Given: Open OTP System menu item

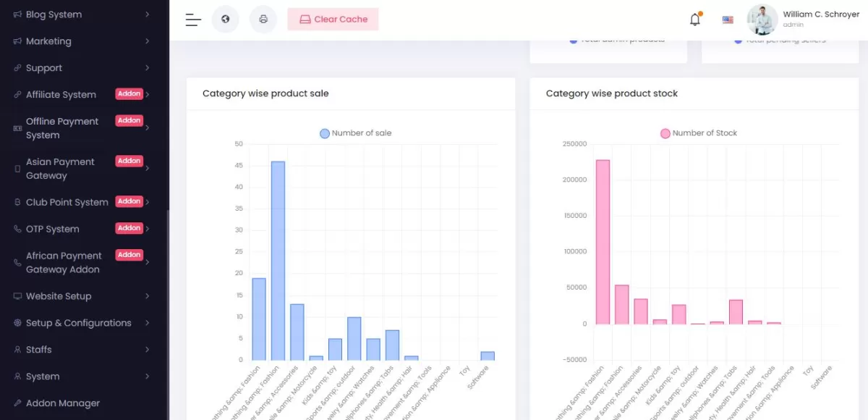Looking at the screenshot, I should (x=84, y=229).
